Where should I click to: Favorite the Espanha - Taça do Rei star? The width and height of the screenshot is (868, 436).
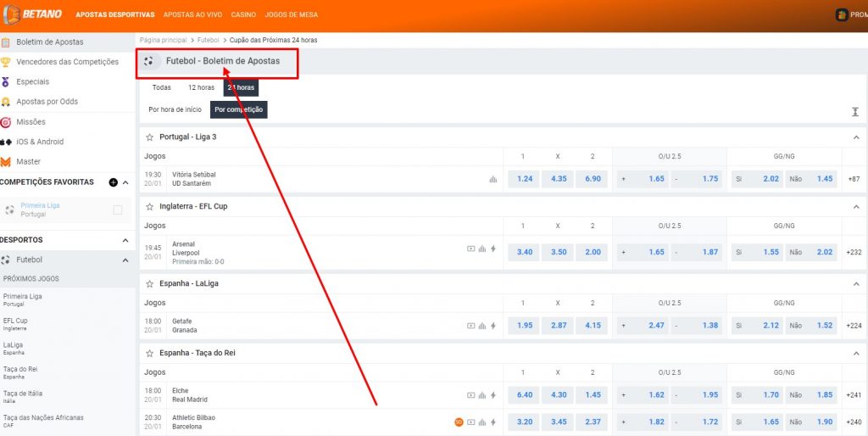click(x=149, y=353)
